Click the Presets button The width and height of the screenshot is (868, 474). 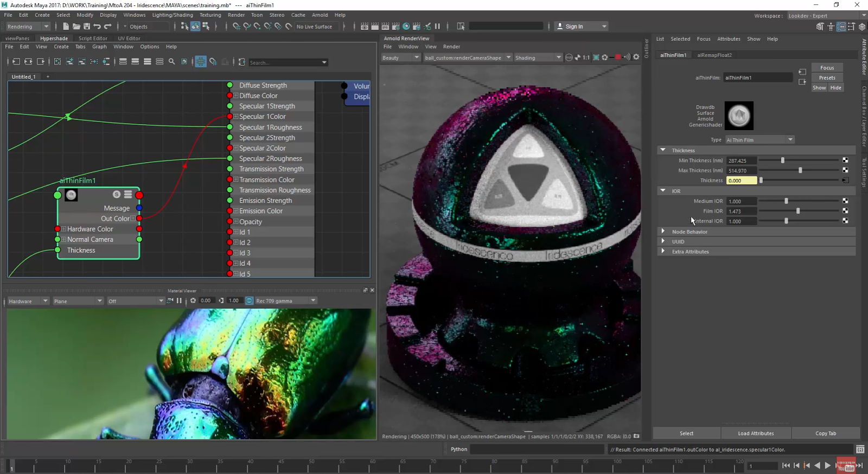[827, 78]
